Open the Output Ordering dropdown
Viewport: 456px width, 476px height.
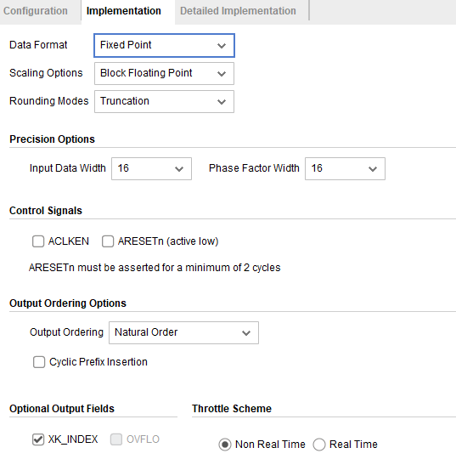click(x=183, y=332)
